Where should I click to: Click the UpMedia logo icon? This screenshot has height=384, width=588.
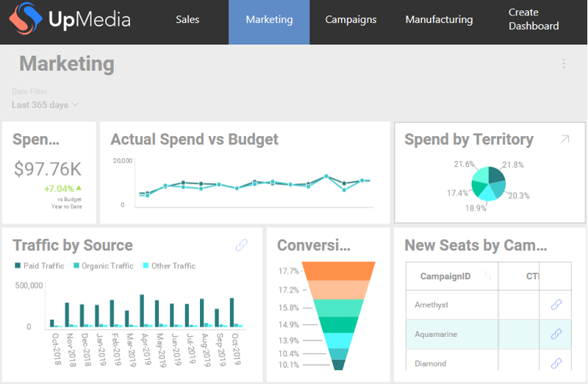tap(24, 20)
